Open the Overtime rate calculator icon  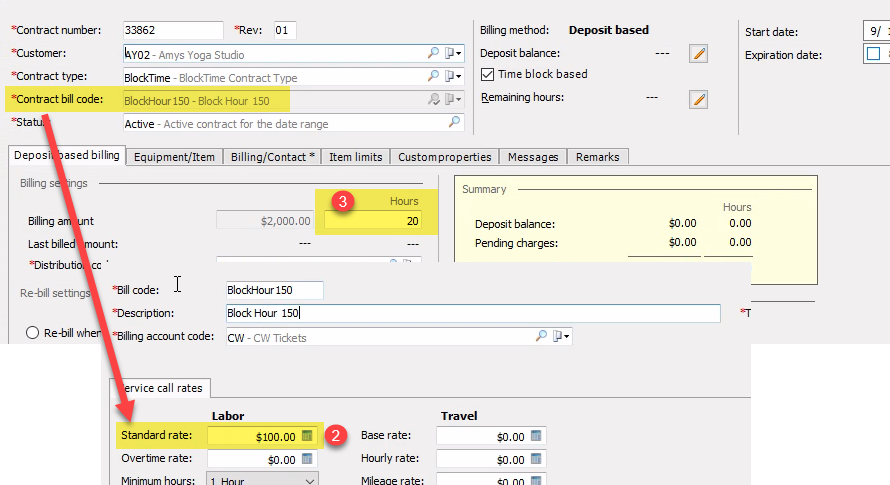(307, 458)
